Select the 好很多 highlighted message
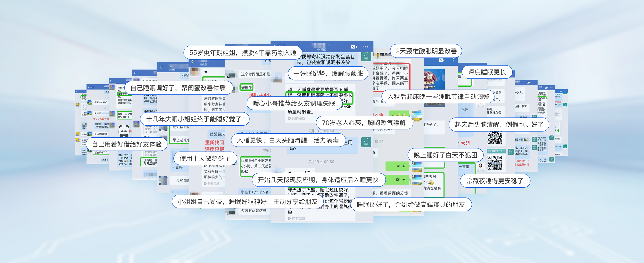Viewport: 644px width, 263px height. tap(246, 87)
